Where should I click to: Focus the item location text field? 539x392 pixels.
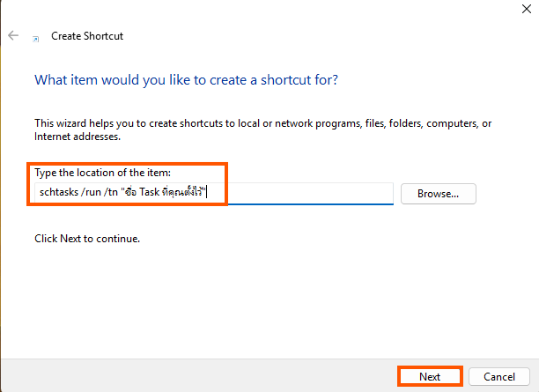click(214, 193)
